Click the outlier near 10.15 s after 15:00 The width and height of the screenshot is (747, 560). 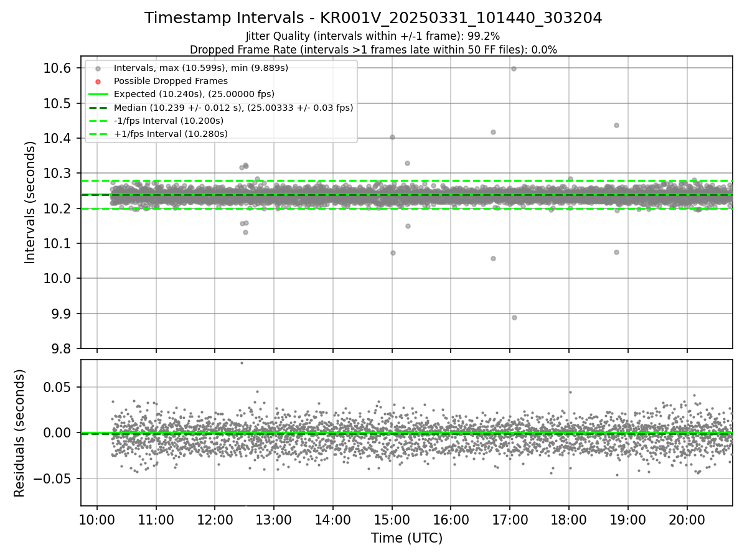pos(408,226)
